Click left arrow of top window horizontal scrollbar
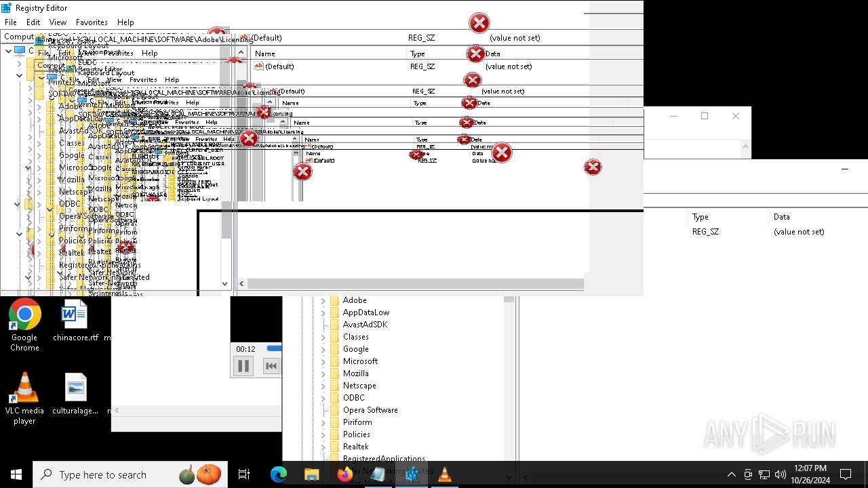868x488 pixels. (x=242, y=284)
